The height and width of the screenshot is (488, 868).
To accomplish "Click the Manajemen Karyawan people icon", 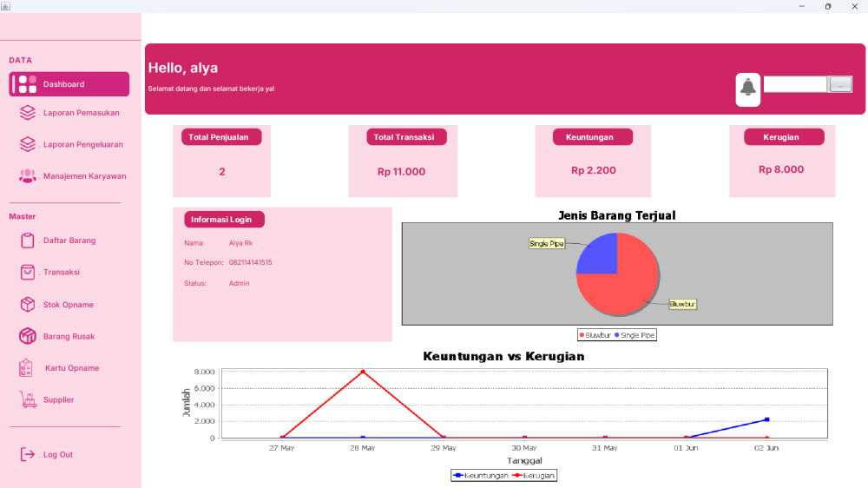I will pos(28,176).
